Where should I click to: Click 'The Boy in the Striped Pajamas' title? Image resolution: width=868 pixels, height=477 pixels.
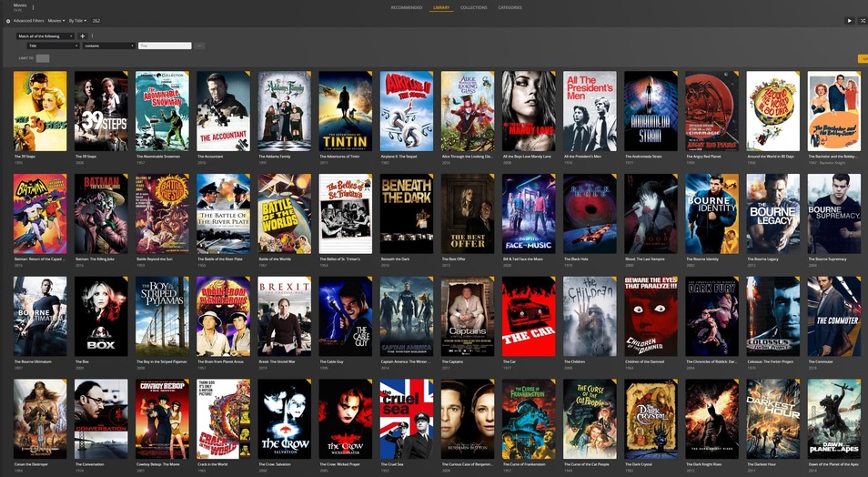click(x=162, y=361)
